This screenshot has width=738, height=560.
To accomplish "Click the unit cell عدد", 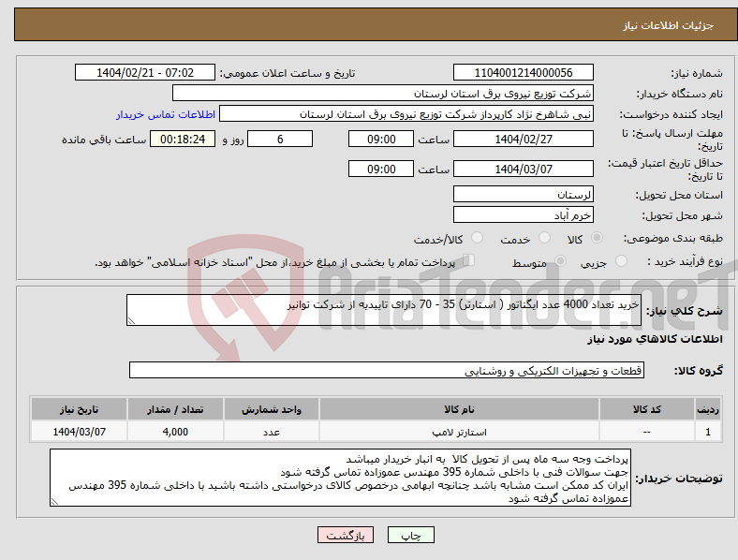I will point(272,432).
